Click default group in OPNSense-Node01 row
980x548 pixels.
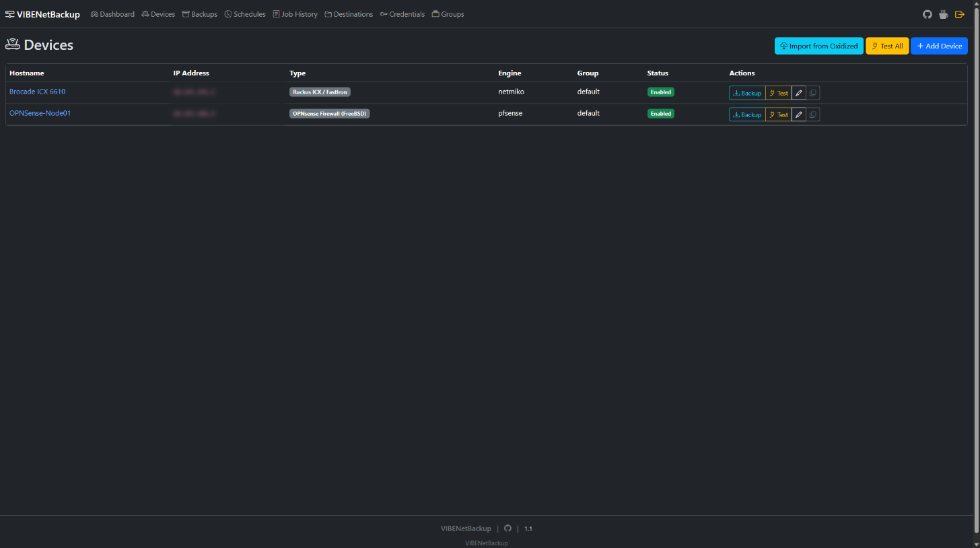coord(588,113)
